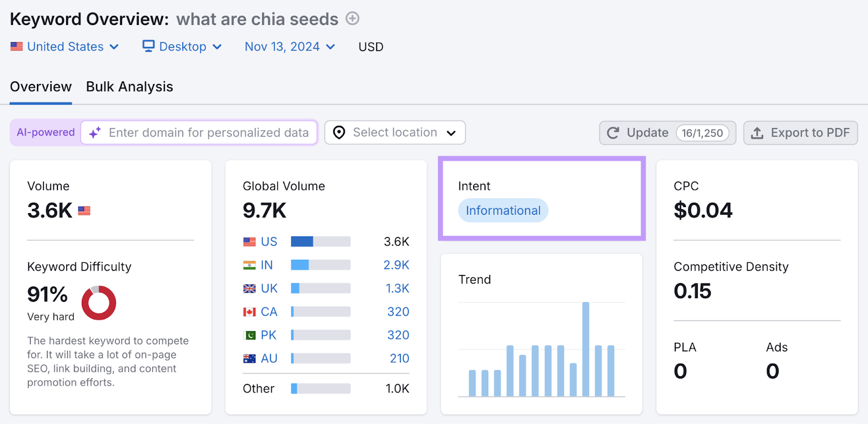This screenshot has width=868, height=424.
Task: Click the refresh icon on the Update button
Action: pos(613,133)
